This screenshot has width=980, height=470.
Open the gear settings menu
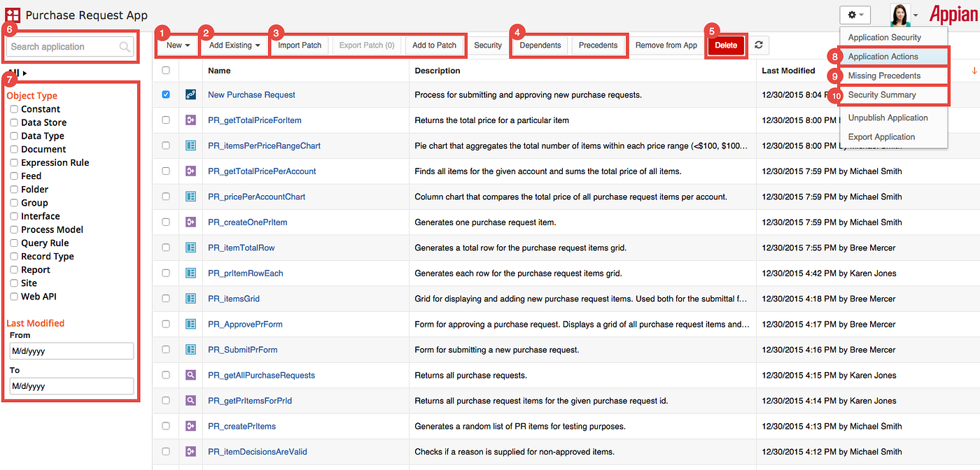855,15
